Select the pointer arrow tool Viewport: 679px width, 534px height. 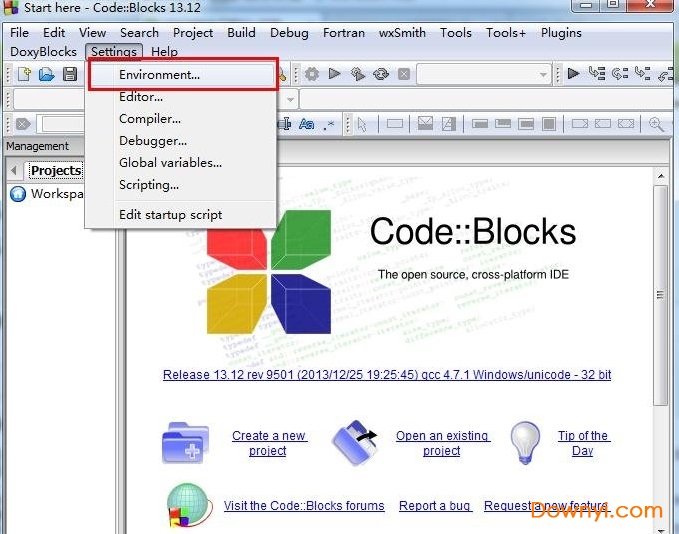pos(362,125)
